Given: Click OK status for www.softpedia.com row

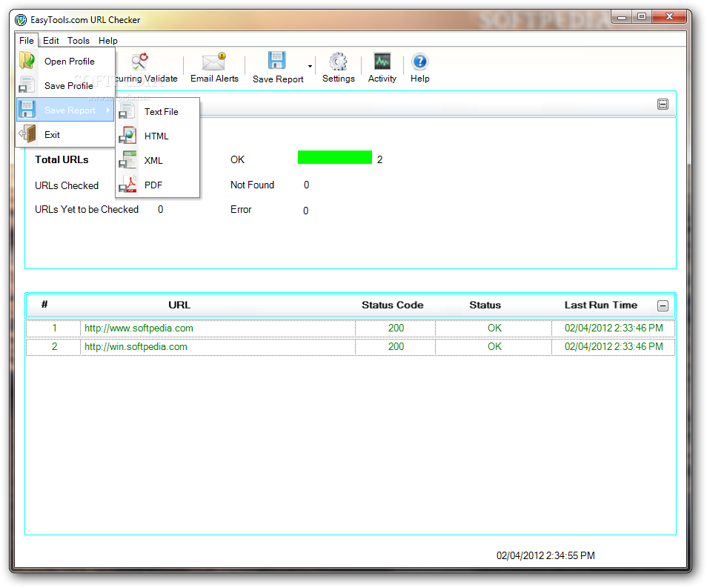Looking at the screenshot, I should coord(494,328).
